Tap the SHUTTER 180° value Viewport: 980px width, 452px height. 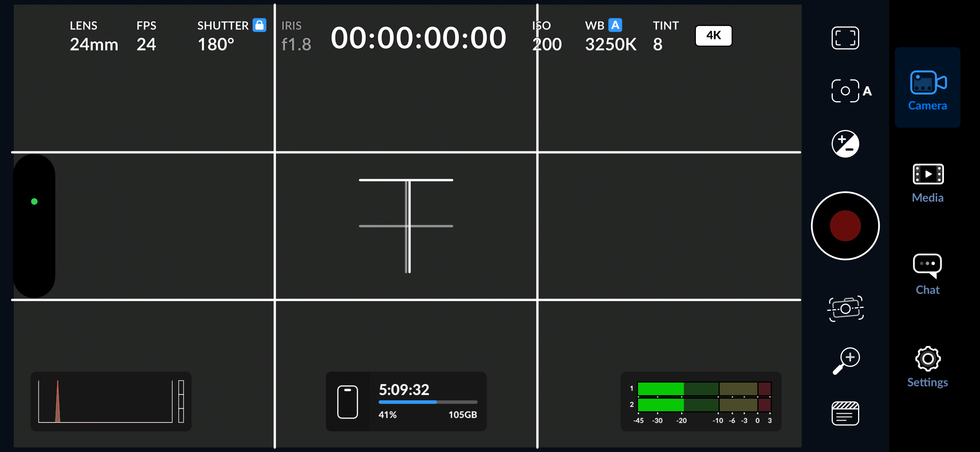pos(216,44)
